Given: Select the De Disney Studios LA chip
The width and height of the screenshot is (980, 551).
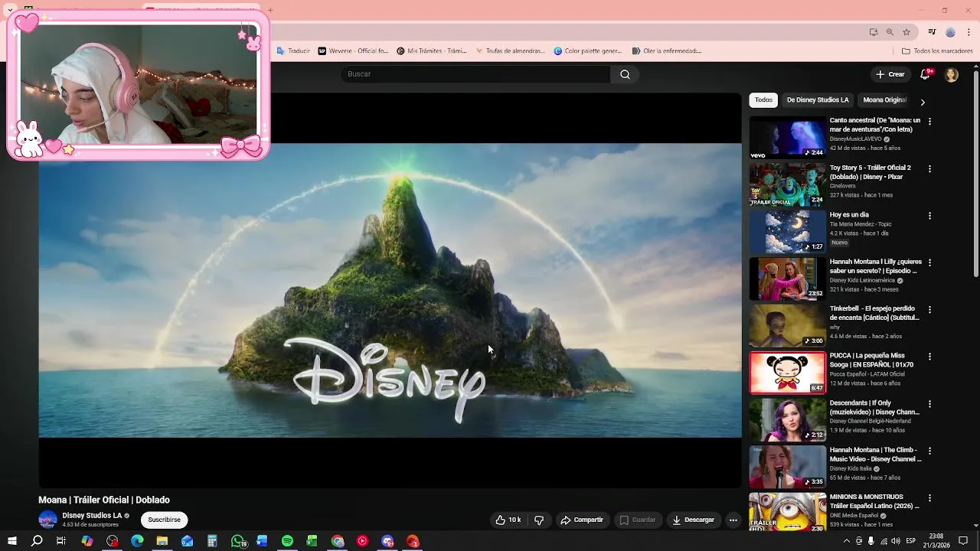Looking at the screenshot, I should click(818, 99).
